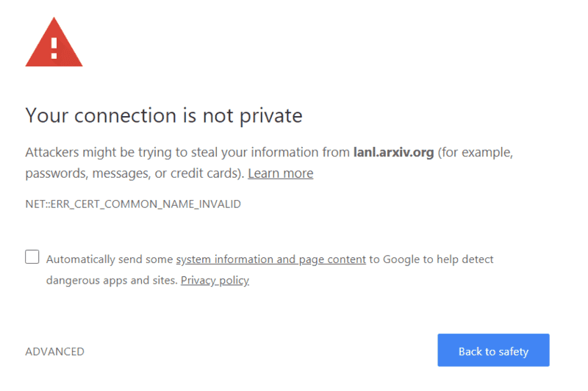Expand the ADVANCED options section
This screenshot has width=588, height=391.
coord(54,351)
